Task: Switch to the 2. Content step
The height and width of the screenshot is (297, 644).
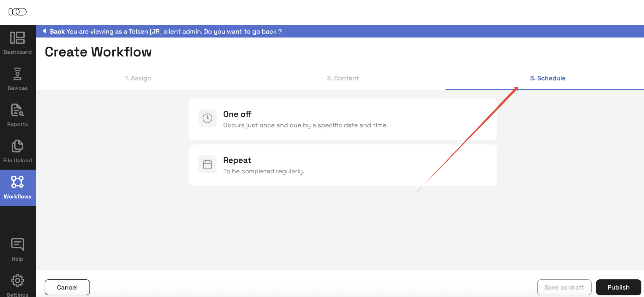Action: pos(343,78)
